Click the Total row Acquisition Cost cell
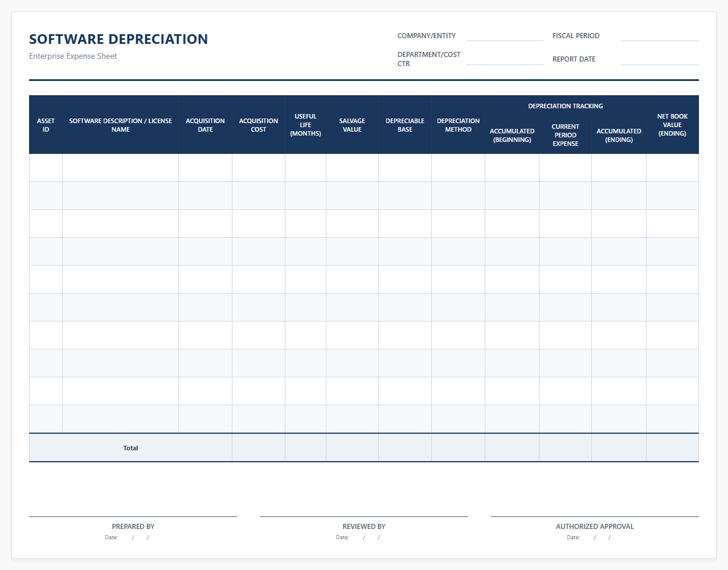This screenshot has height=570, width=728. pos(259,447)
